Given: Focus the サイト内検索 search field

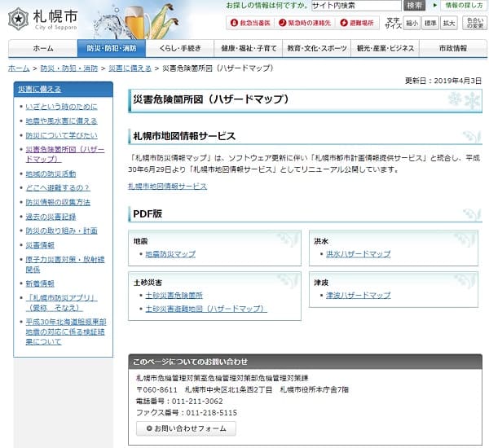Looking at the screenshot, I should tap(356, 6).
